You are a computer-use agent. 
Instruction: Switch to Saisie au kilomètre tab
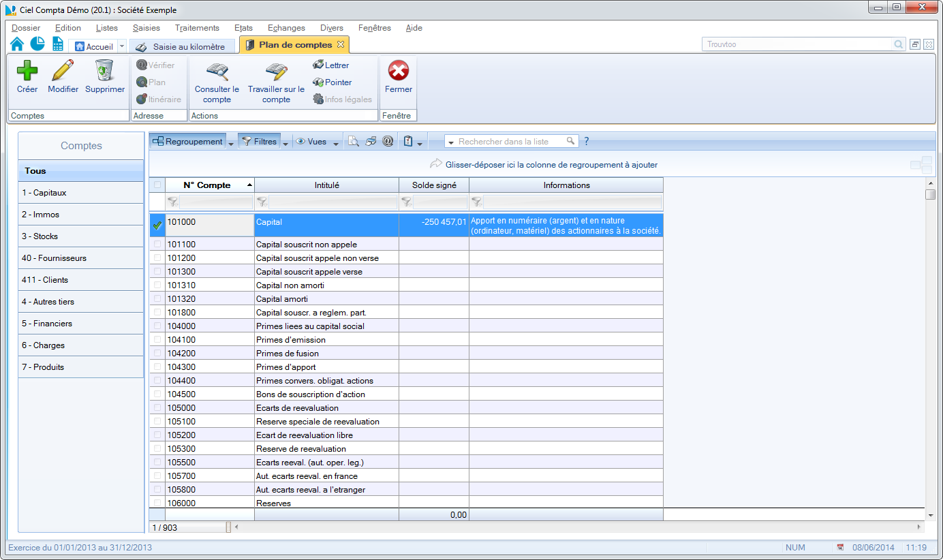(182, 46)
